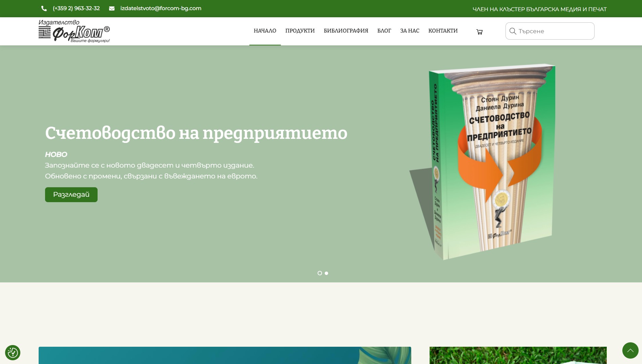Viewport: 642px width, 364px height.
Task: Focus the Търсене search field
Action: coord(550,31)
